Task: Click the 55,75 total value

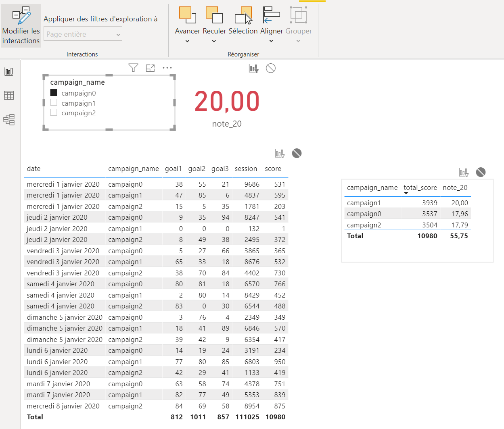Action: point(459,236)
